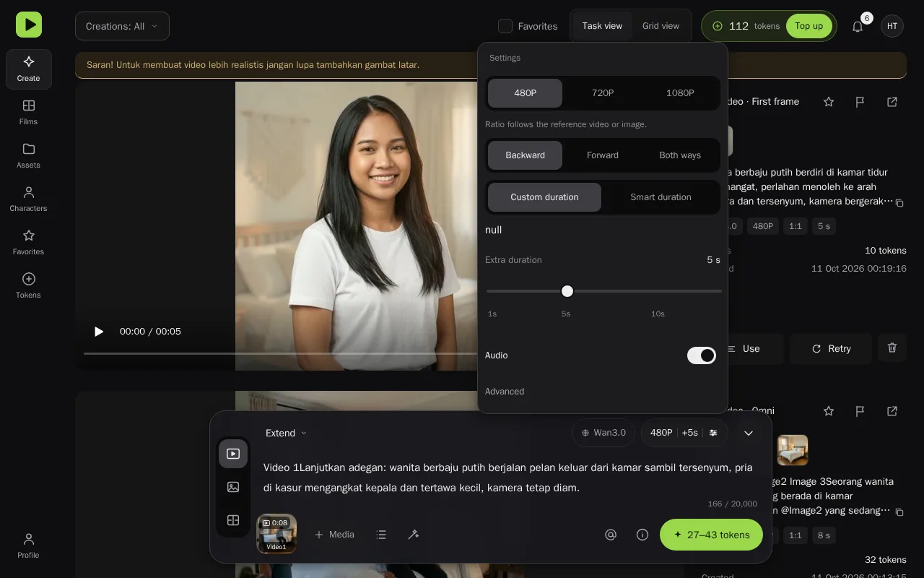Click the Top up button
This screenshot has width=924, height=578.
808,26
